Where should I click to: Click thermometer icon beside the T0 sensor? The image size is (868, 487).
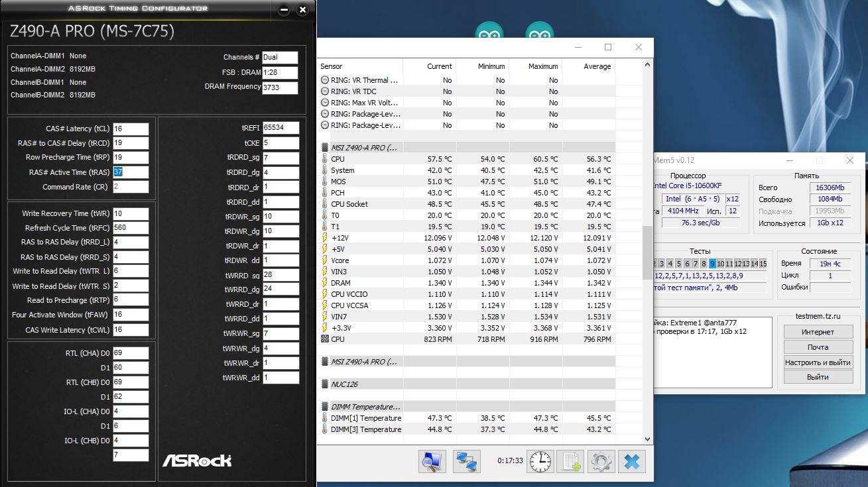click(x=325, y=215)
